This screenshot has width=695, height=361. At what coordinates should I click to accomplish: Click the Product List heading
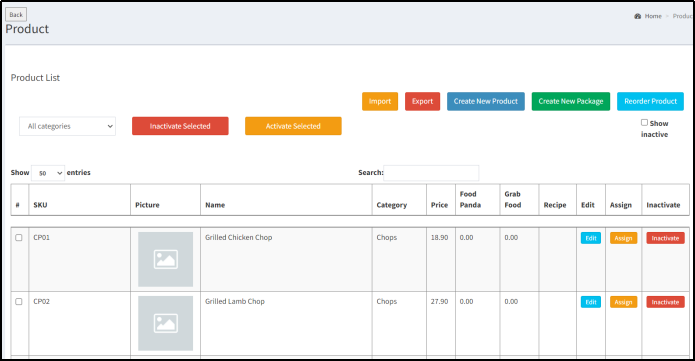pyautogui.click(x=35, y=78)
